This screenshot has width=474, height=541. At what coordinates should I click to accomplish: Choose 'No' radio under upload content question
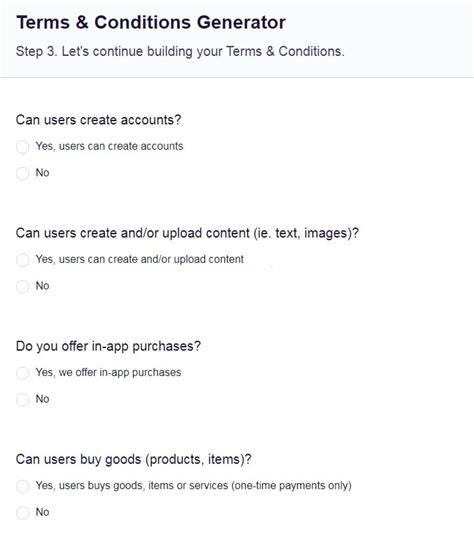click(x=22, y=286)
